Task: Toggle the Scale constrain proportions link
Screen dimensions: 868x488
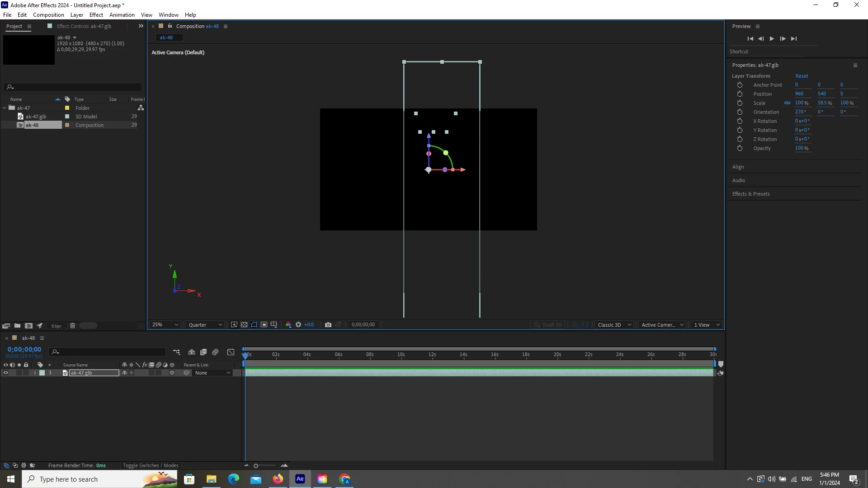Action: (x=787, y=103)
